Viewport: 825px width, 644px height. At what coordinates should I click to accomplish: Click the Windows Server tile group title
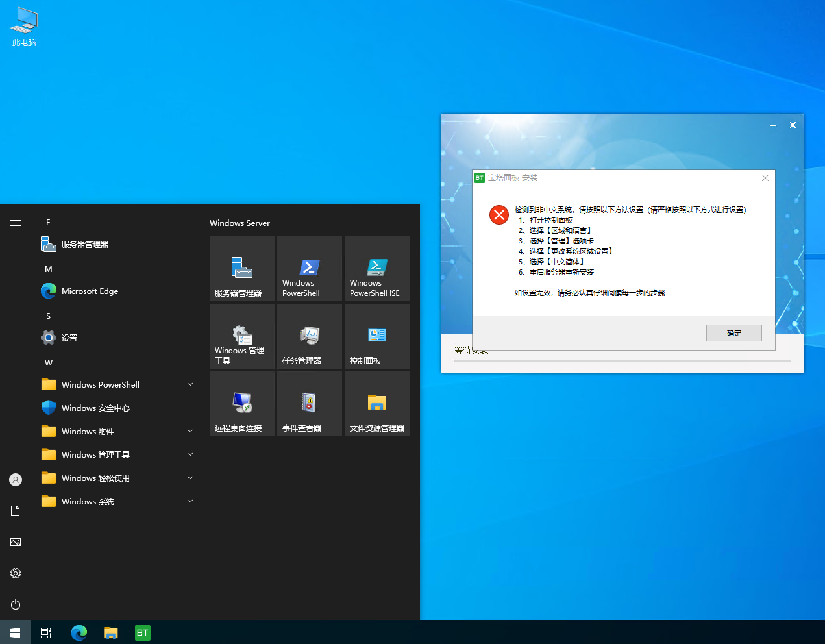coord(240,223)
